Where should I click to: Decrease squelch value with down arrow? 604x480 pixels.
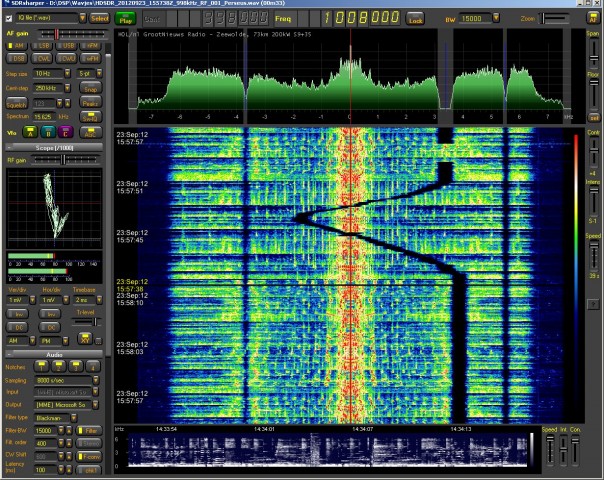[59, 104]
